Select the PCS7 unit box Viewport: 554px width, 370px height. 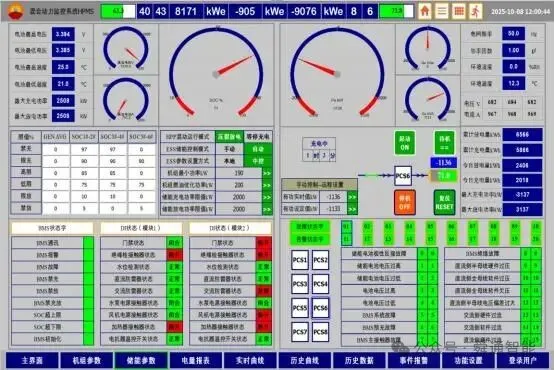point(300,332)
